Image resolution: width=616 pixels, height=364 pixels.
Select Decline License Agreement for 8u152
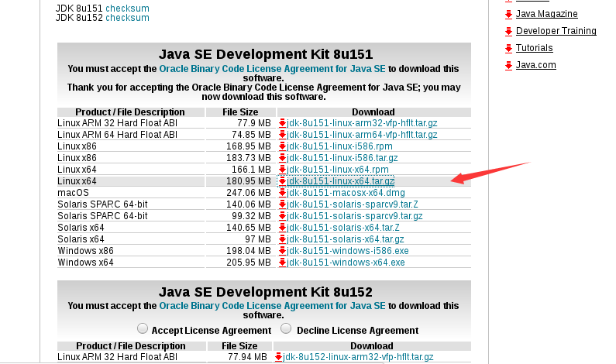pos(286,328)
